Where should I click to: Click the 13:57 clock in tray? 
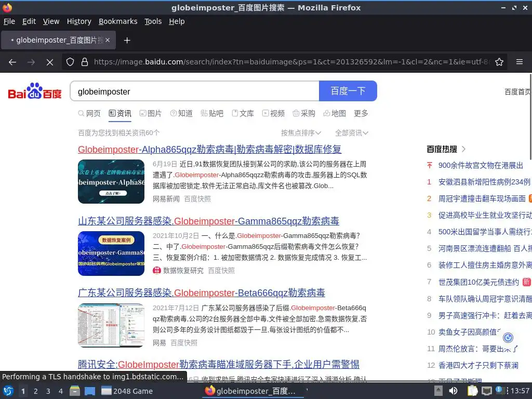[x=520, y=391]
